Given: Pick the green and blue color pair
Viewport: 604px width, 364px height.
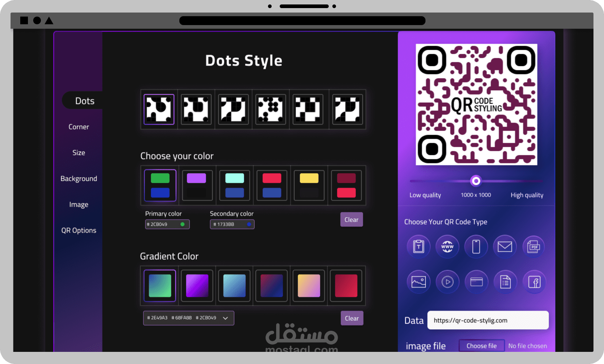Looking at the screenshot, I should (160, 185).
